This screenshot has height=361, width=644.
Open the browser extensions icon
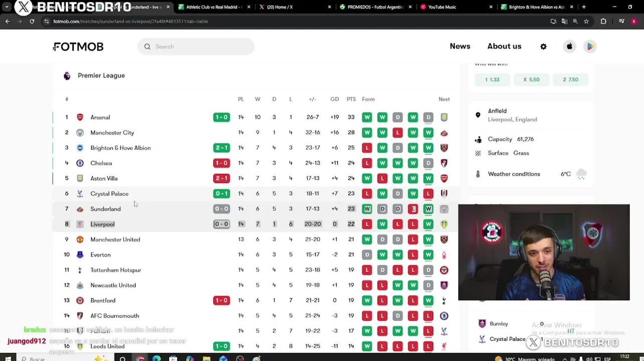click(x=603, y=22)
